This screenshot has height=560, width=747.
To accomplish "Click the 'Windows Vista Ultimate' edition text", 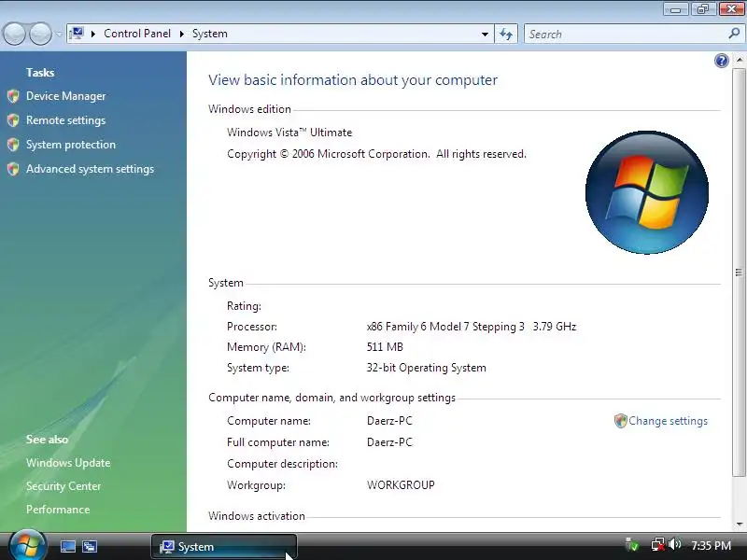I will click(289, 133).
